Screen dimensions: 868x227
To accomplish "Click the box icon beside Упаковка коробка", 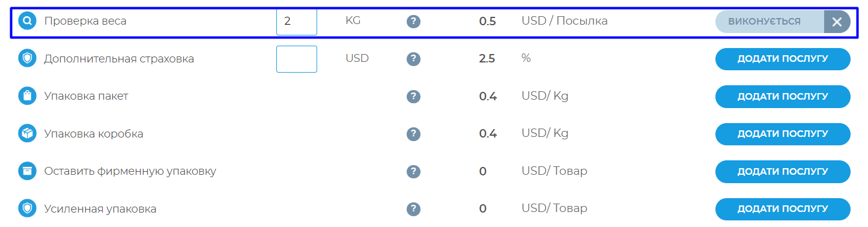I will pos(28,134).
